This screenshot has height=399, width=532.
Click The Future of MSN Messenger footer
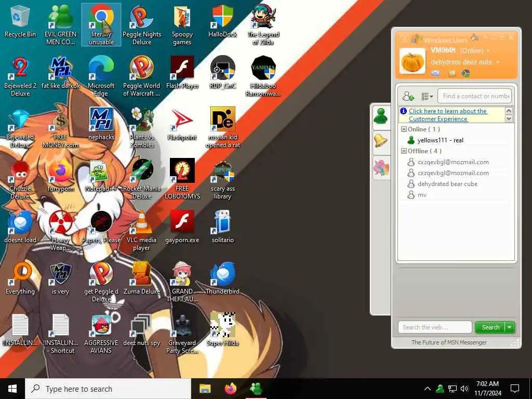click(x=449, y=342)
